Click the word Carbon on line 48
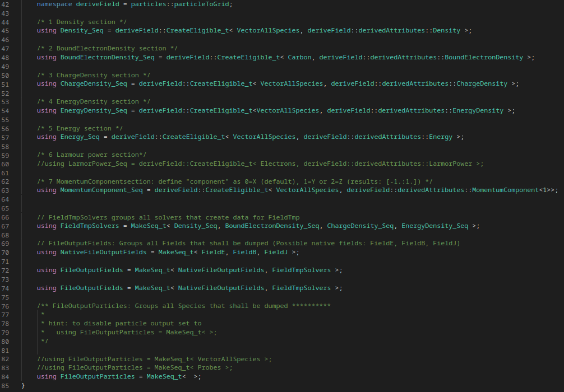Image resolution: width=564 pixels, height=392 pixels. (x=301, y=57)
